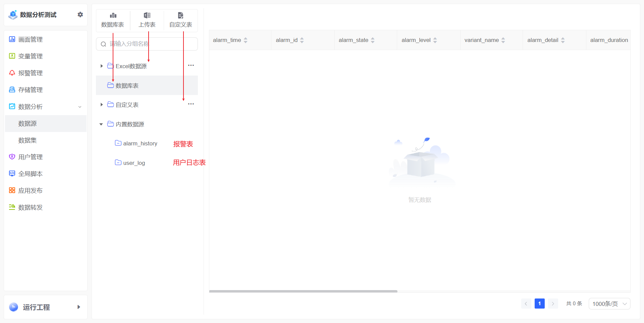Toggle sort on variant_name column
644x323 pixels.
(503, 40)
